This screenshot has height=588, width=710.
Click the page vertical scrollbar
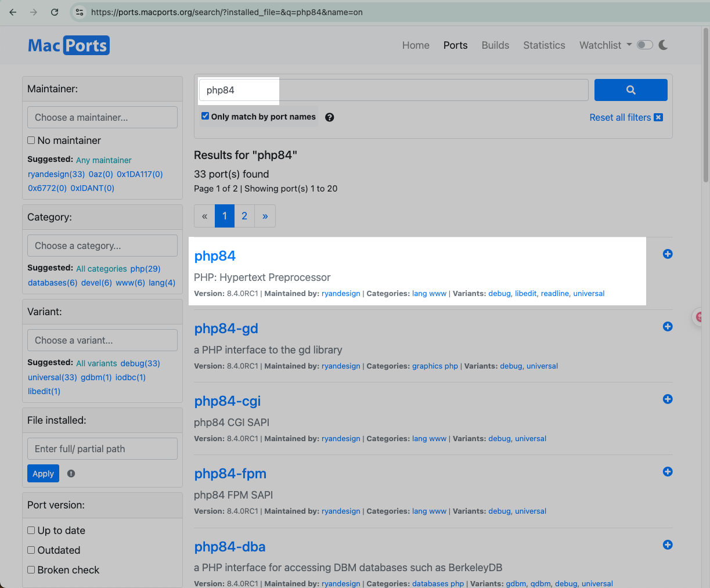coord(706,104)
